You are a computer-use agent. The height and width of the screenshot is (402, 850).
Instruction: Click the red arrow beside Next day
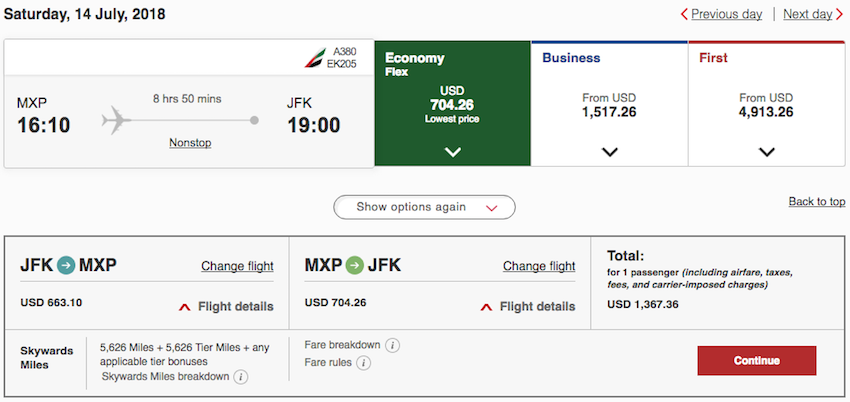pyautogui.click(x=840, y=14)
